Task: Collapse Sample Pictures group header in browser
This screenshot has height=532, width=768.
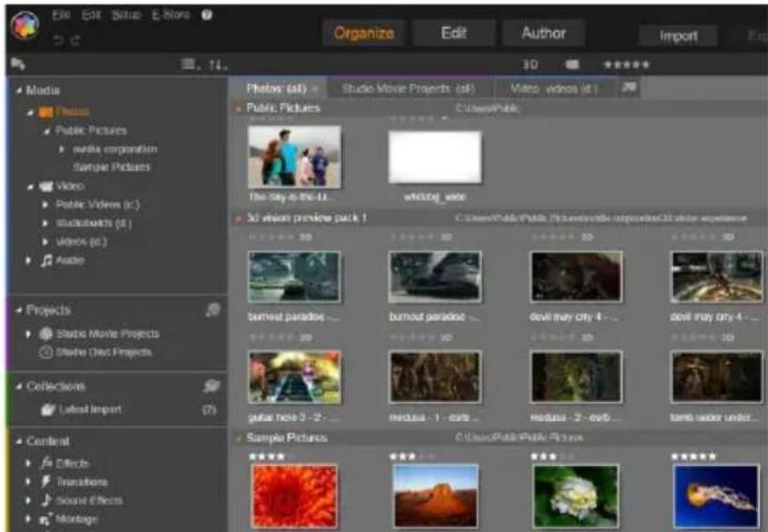Action: [x=238, y=438]
